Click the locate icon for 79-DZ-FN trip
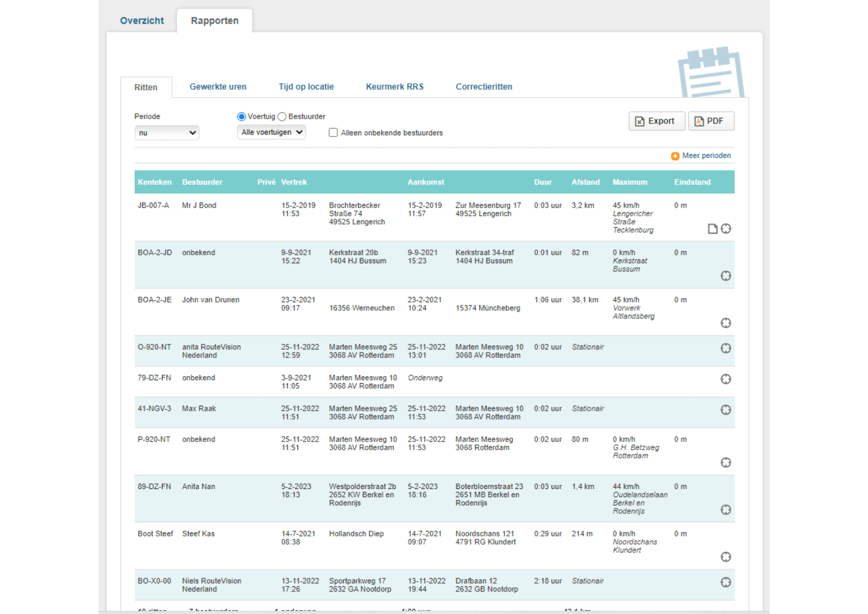The height and width of the screenshot is (614, 868). (x=726, y=379)
